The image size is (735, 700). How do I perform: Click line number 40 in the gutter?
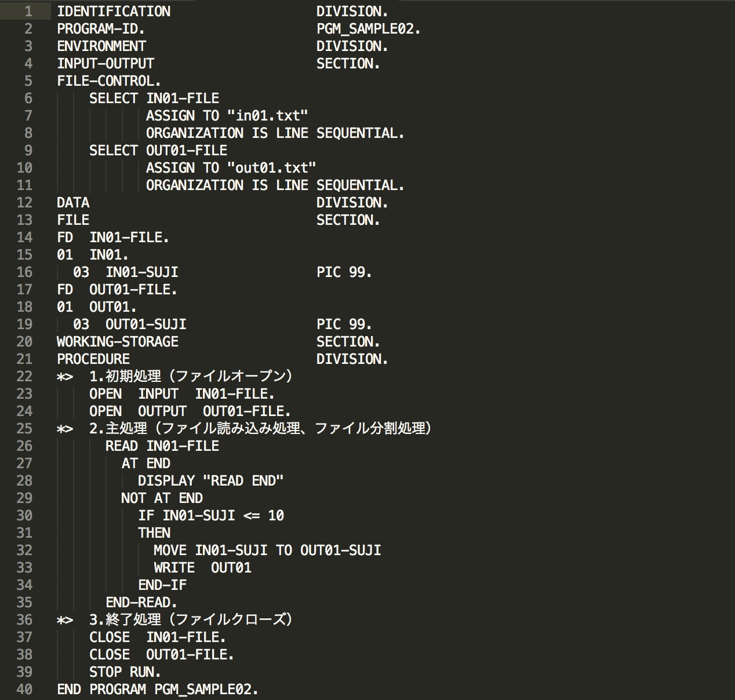point(24,690)
